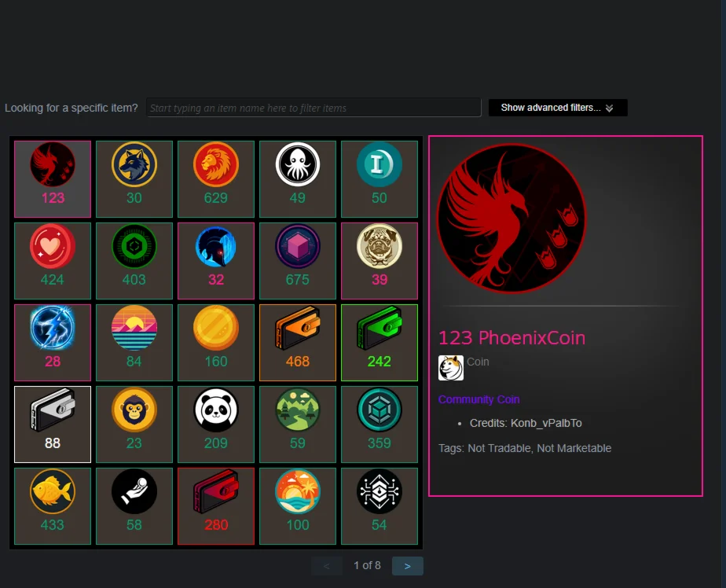Select the beach sunset coin labeled 100

(x=298, y=506)
